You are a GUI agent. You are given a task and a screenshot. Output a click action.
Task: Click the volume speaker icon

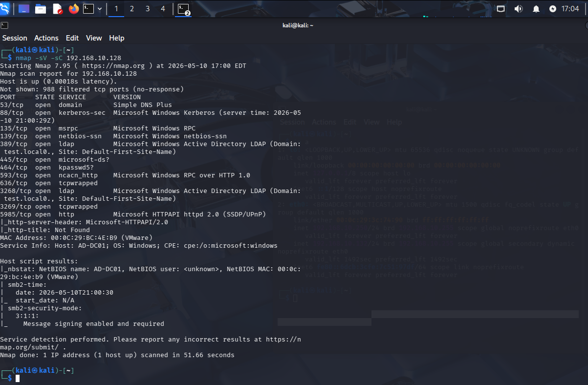click(x=519, y=9)
